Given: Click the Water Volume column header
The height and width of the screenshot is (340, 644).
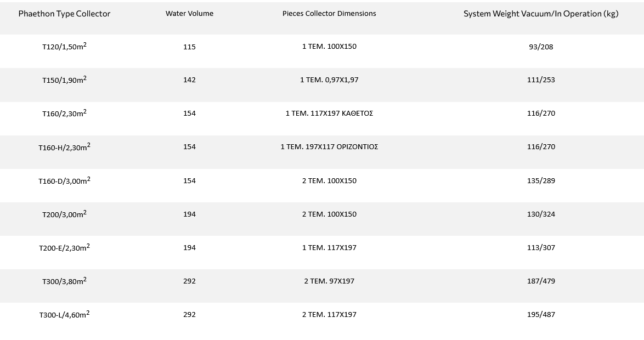Looking at the screenshot, I should [189, 14].
